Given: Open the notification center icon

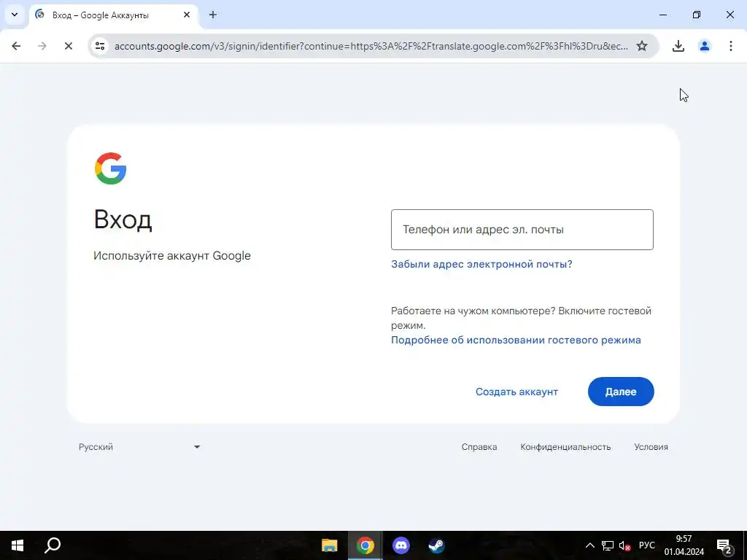Looking at the screenshot, I should [724, 545].
